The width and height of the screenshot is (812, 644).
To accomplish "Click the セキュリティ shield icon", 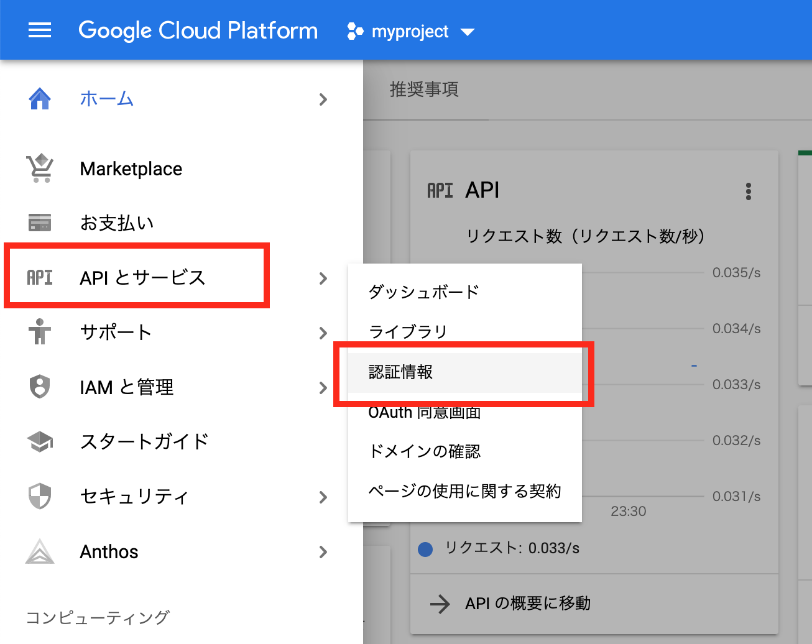I will (40, 496).
